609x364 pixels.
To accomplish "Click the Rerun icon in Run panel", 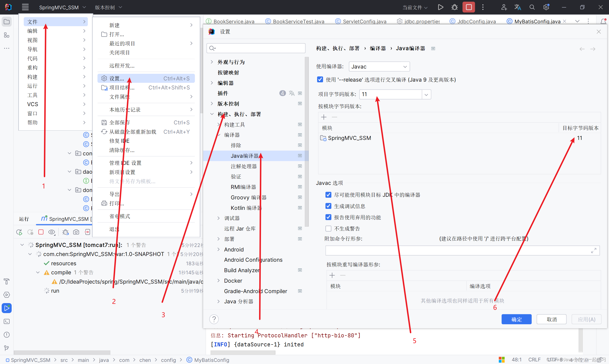I will pyautogui.click(x=19, y=232).
